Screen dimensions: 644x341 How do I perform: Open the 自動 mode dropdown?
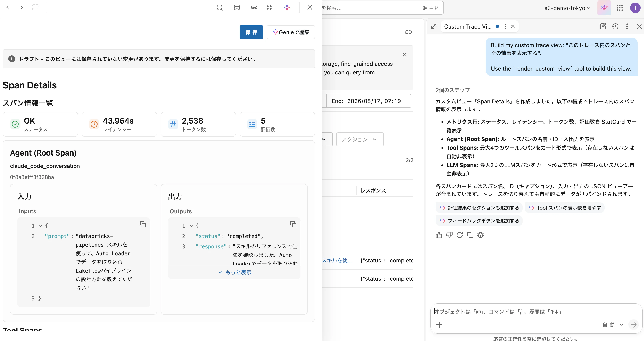tap(613, 325)
